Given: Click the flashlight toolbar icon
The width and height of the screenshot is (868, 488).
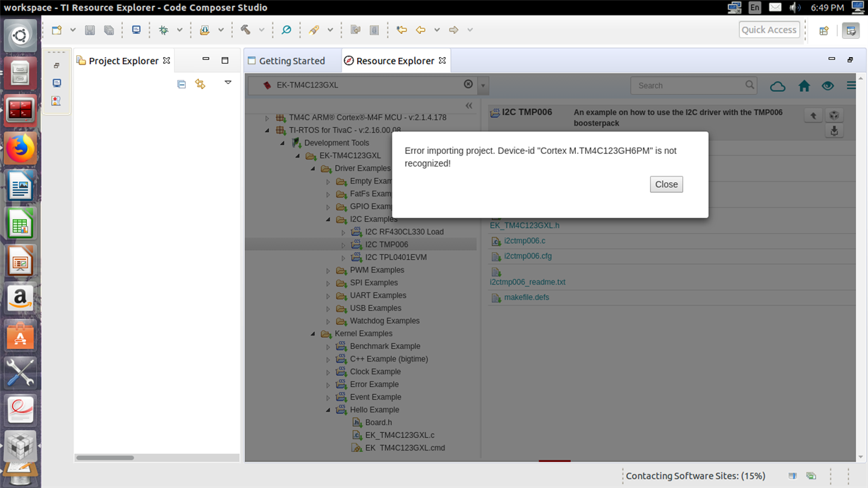Looking at the screenshot, I should click(314, 30).
